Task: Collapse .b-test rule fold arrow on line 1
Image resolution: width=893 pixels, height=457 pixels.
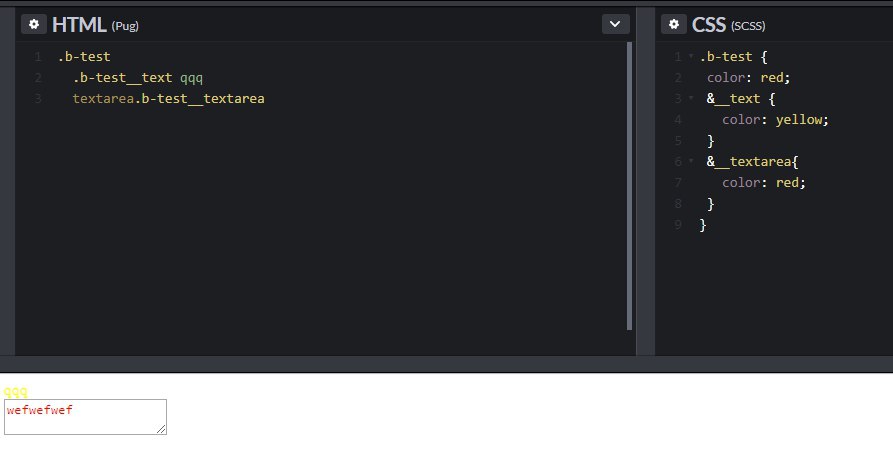Action: [691, 56]
